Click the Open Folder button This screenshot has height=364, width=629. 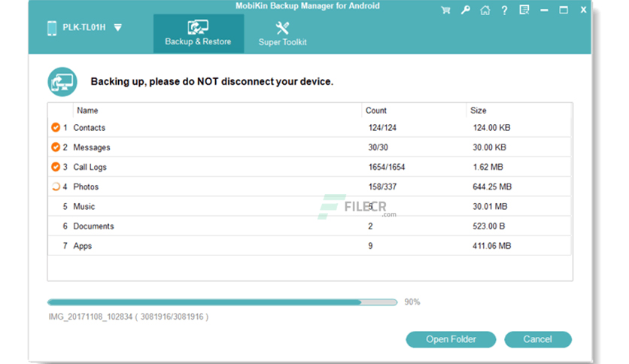(x=451, y=339)
